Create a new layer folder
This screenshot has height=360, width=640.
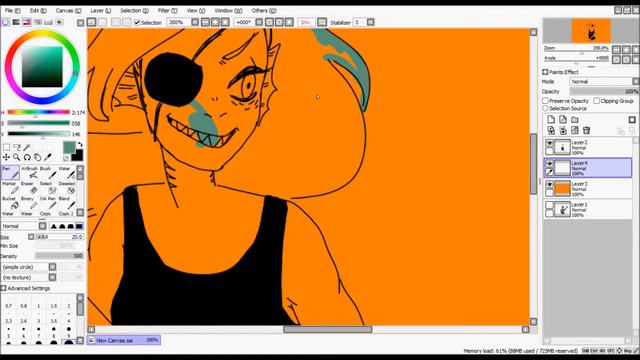pyautogui.click(x=575, y=119)
